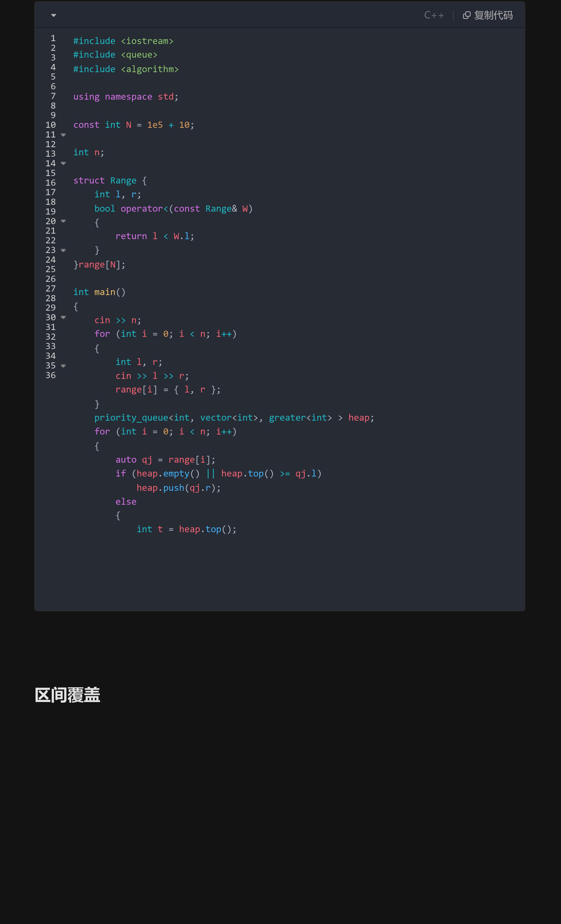
Task: Collapse the code block with header arrow
Action: [x=54, y=15]
